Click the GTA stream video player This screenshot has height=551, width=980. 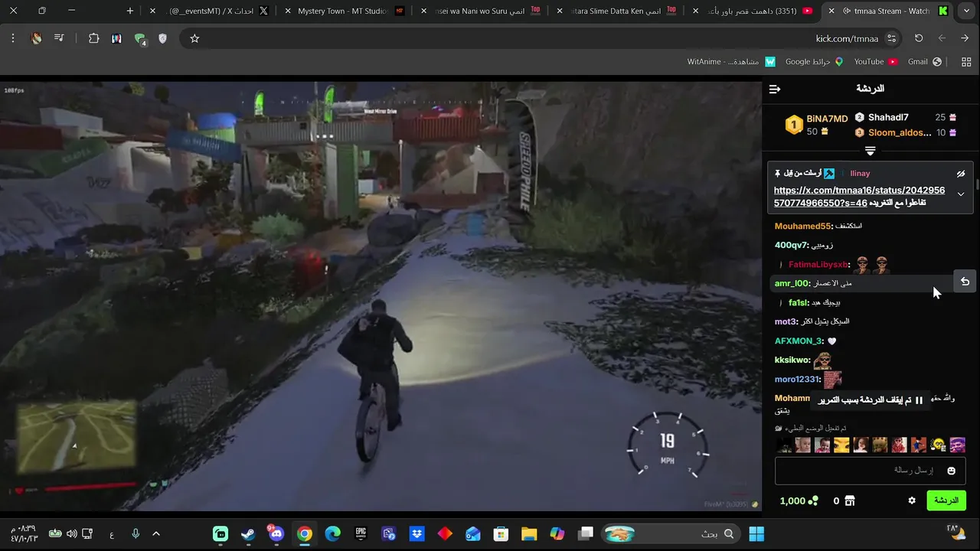[381, 296]
